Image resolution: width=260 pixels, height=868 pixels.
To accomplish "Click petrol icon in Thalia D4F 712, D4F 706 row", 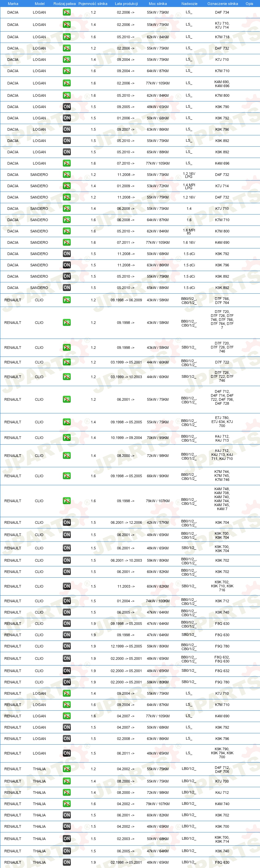I will tap(67, 769).
